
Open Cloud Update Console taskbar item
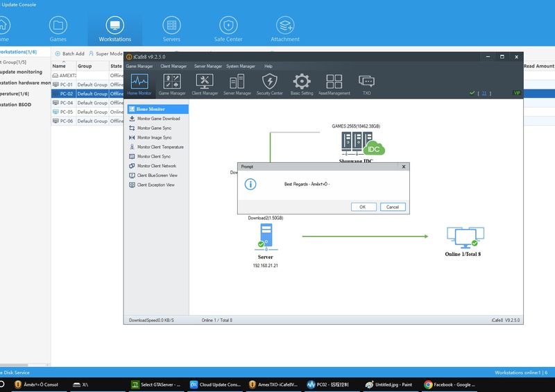click(216, 384)
